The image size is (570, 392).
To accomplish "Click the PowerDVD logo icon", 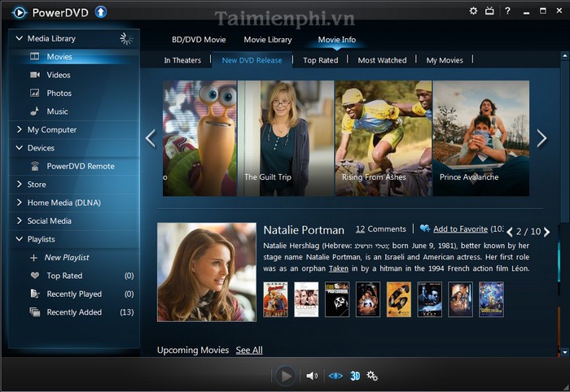I will pos(20,13).
